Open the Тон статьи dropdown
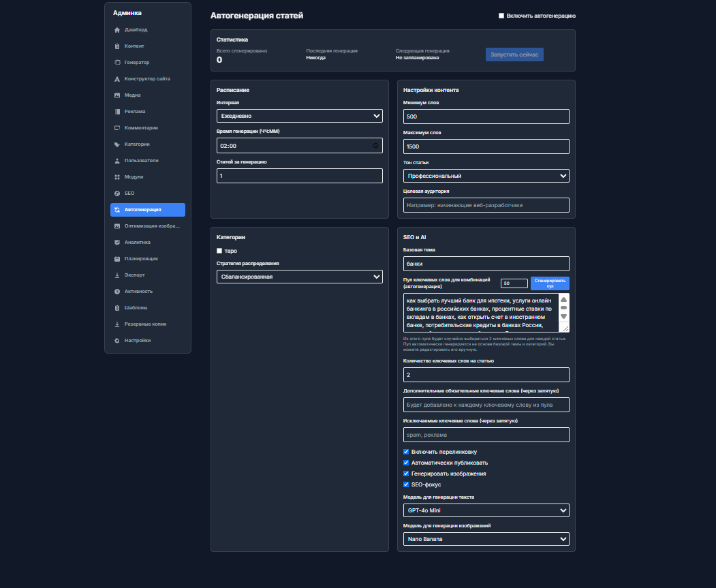The image size is (716, 588). coord(486,176)
